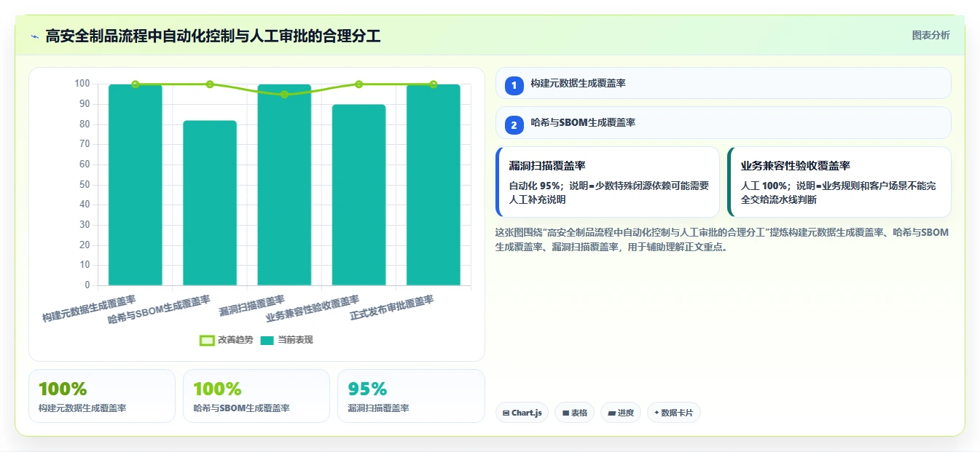Click the x-axis label 正式发布审批覆盖率
Image resolution: width=980 pixels, height=452 pixels.
pos(392,309)
